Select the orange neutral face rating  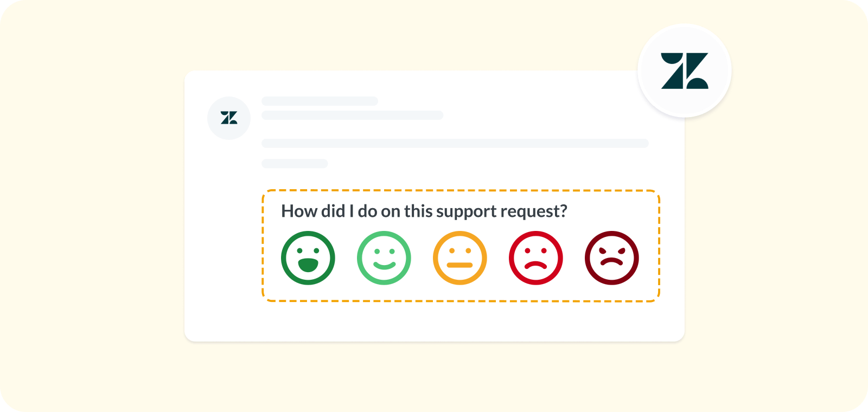coord(460,258)
